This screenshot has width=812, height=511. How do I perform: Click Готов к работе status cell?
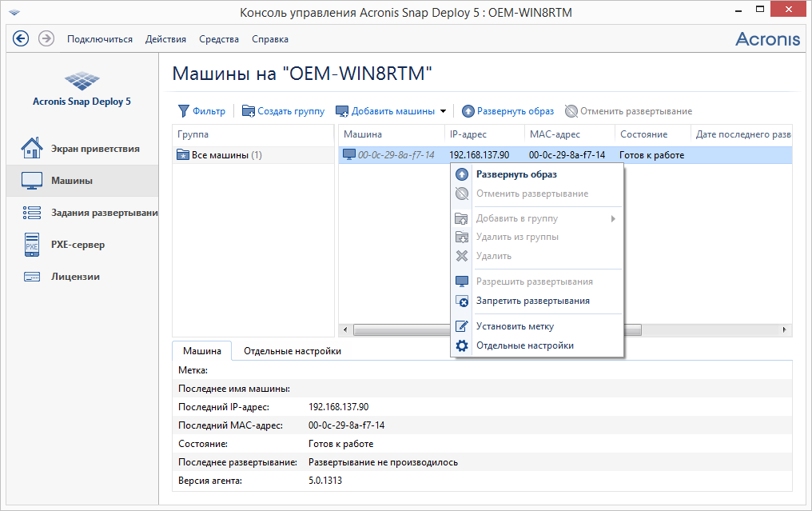tap(652, 155)
